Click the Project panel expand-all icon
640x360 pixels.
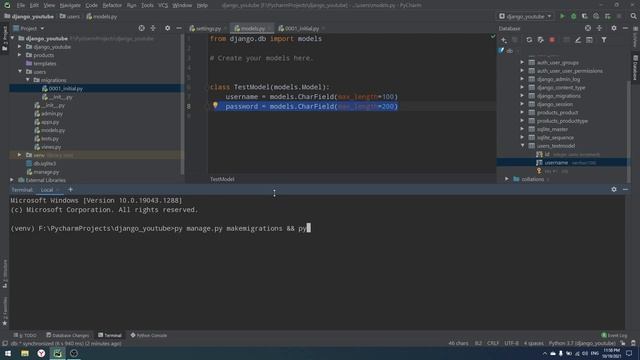153,28
